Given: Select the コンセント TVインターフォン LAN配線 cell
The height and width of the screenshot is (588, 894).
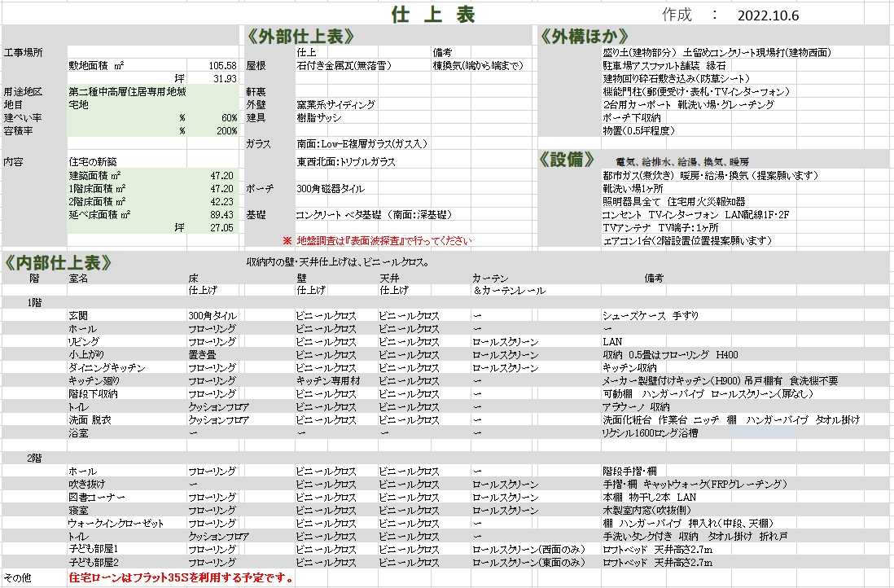Looking at the screenshot, I should click(x=695, y=215).
